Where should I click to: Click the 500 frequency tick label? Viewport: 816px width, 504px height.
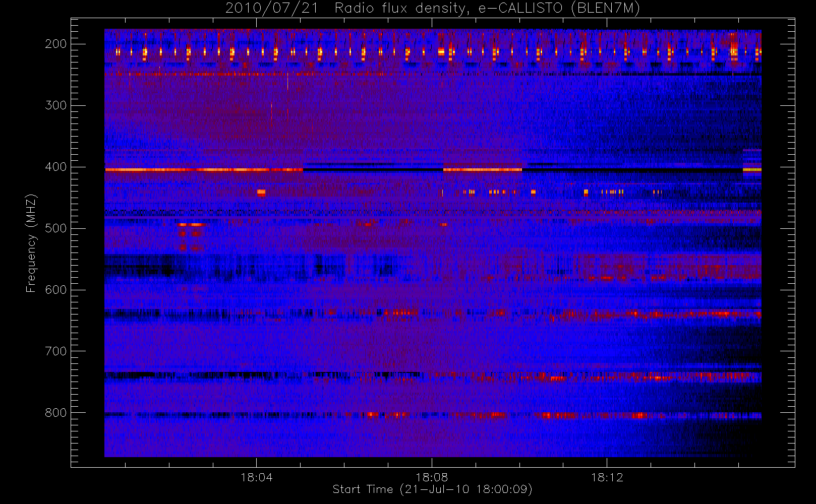point(55,228)
